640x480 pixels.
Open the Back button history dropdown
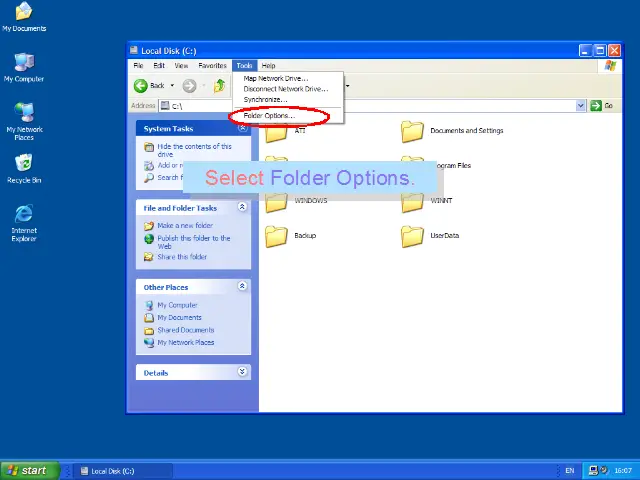pos(172,86)
